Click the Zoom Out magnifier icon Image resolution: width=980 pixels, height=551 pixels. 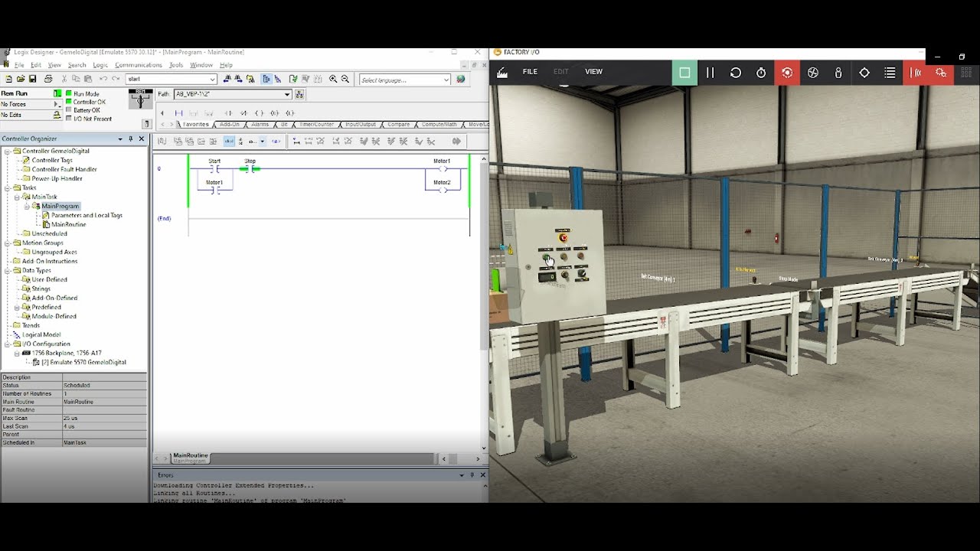[x=345, y=79]
